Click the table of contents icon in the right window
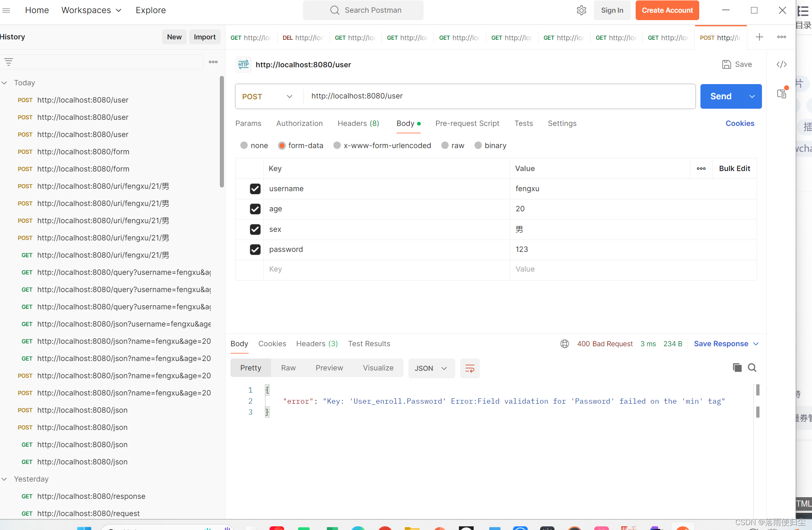 803,11
